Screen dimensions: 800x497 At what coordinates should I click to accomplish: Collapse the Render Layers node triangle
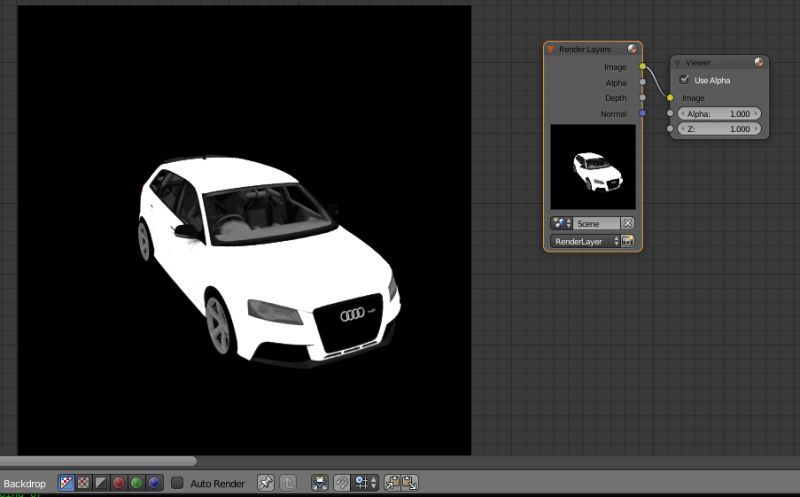(551, 49)
